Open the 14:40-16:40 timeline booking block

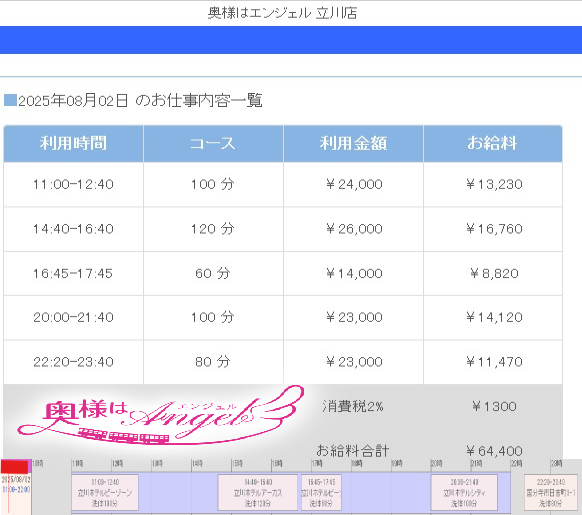click(x=258, y=492)
